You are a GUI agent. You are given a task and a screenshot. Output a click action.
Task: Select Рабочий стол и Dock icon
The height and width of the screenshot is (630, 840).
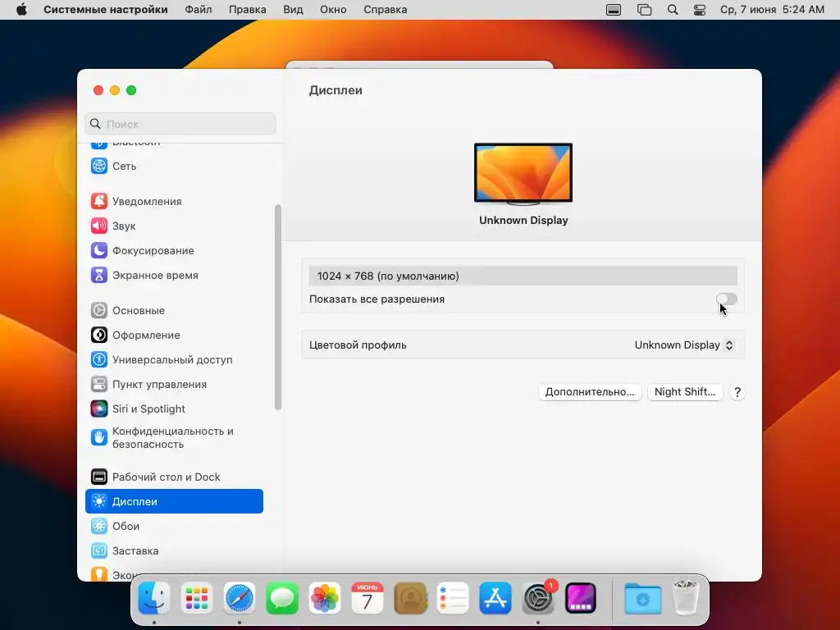(x=99, y=477)
